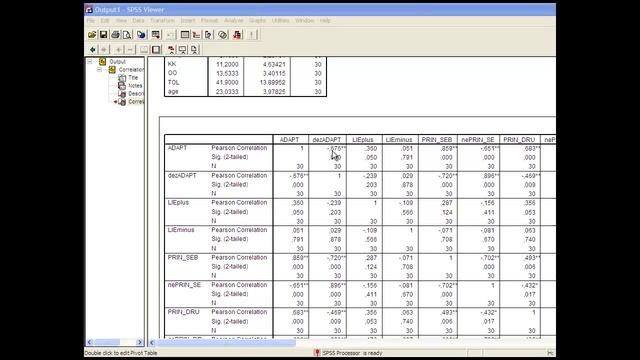
Task: Click the Save floppy disk icon
Action: click(x=103, y=35)
